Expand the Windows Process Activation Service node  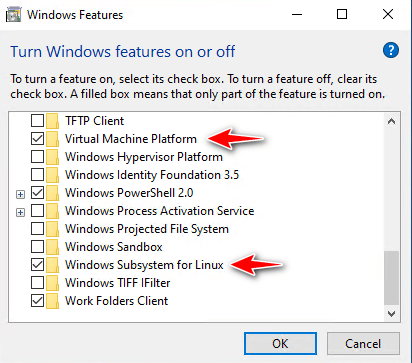(20, 212)
